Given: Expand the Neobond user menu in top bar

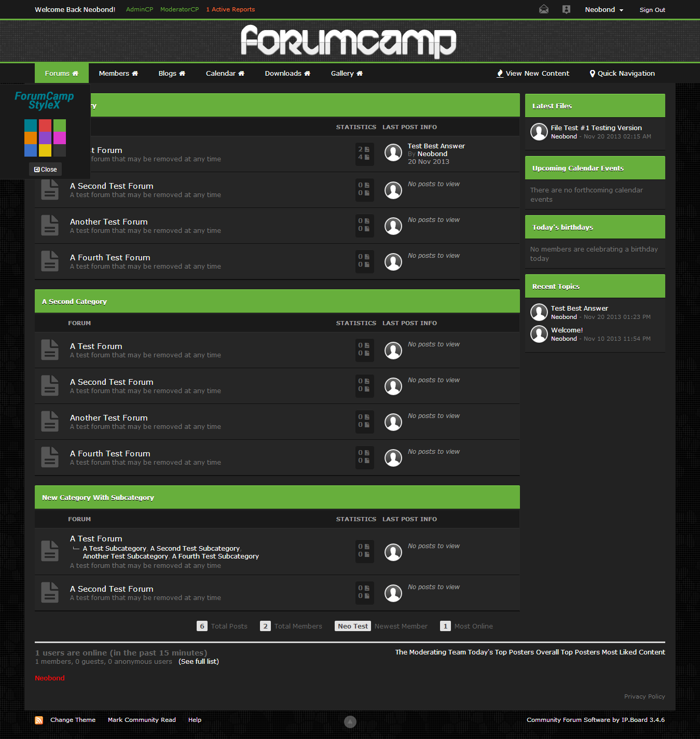Looking at the screenshot, I should tap(604, 9).
